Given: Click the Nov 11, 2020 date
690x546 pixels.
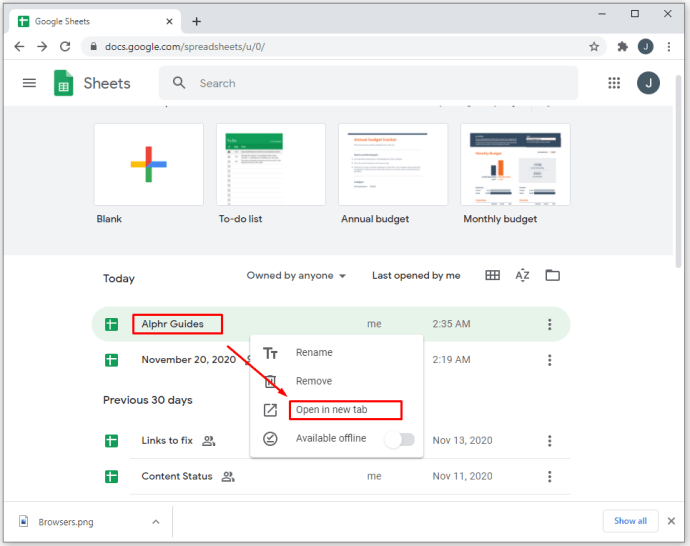Looking at the screenshot, I should pos(462,476).
